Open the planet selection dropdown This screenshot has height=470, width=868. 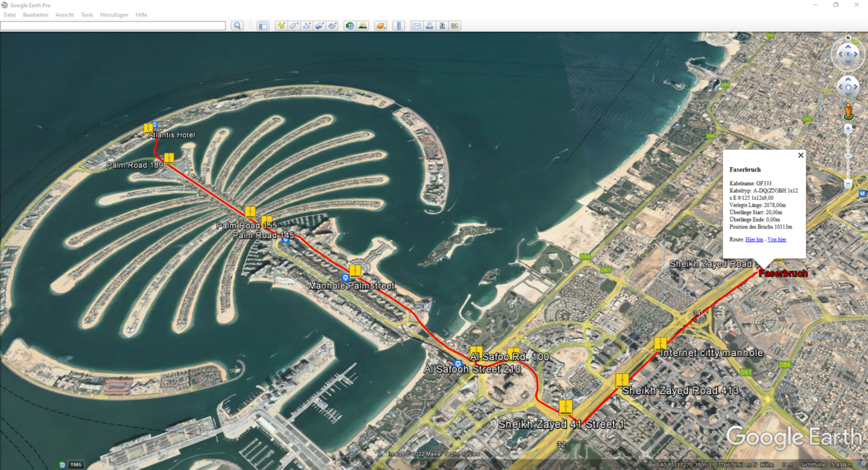click(x=381, y=25)
